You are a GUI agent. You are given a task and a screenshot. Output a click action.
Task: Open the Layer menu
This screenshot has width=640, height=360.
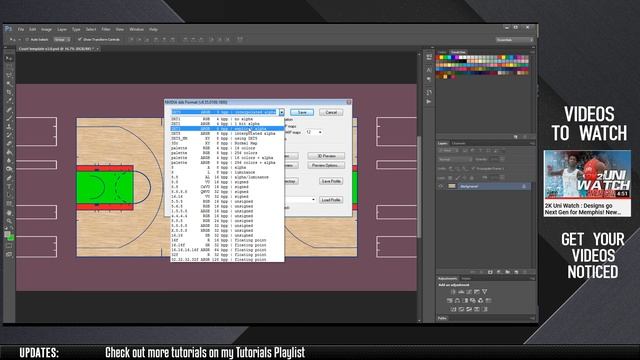[62, 29]
